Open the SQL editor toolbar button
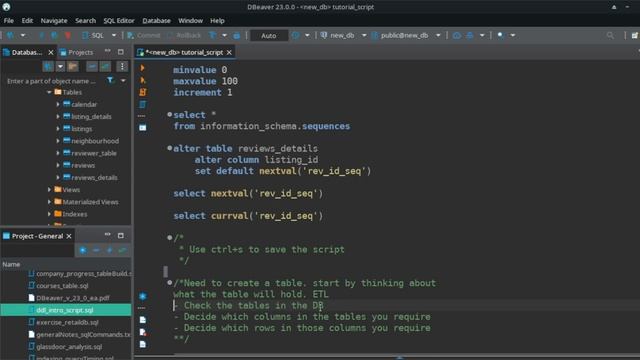This screenshot has height=360, width=640. click(x=93, y=36)
